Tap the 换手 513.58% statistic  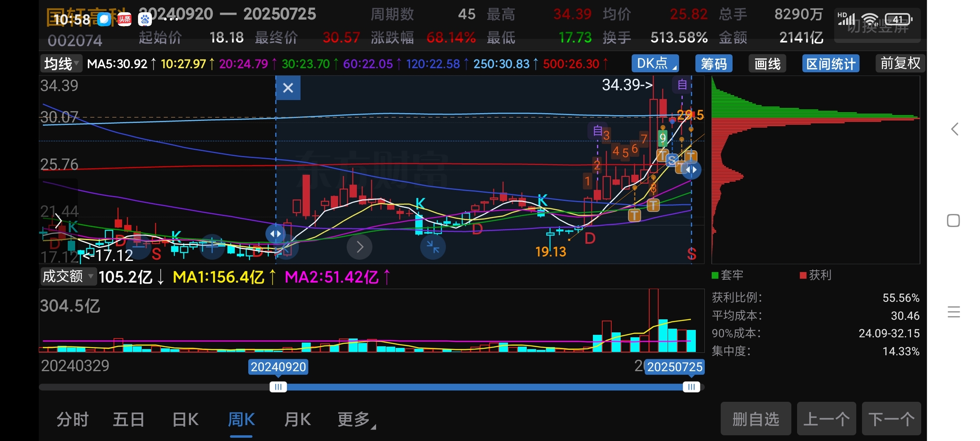click(x=655, y=38)
